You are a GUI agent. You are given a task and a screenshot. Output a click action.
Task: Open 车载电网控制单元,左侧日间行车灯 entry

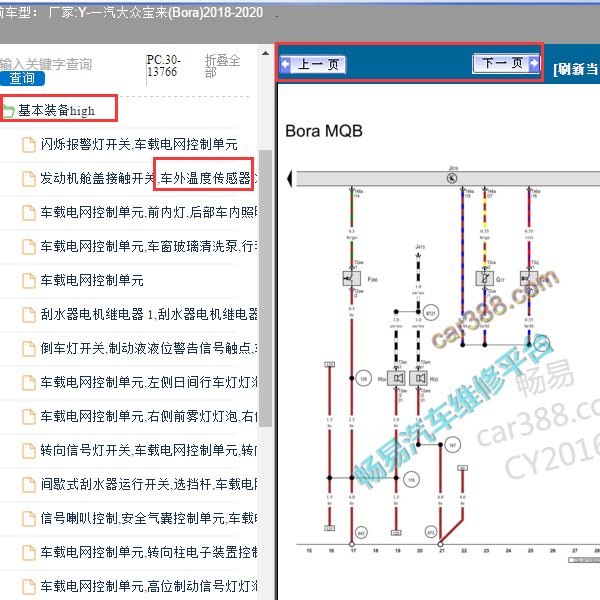point(148,383)
